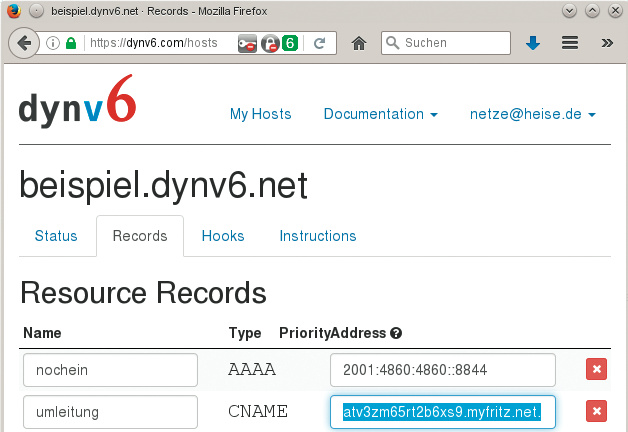Delete the nochein AAAA record

click(x=596, y=369)
